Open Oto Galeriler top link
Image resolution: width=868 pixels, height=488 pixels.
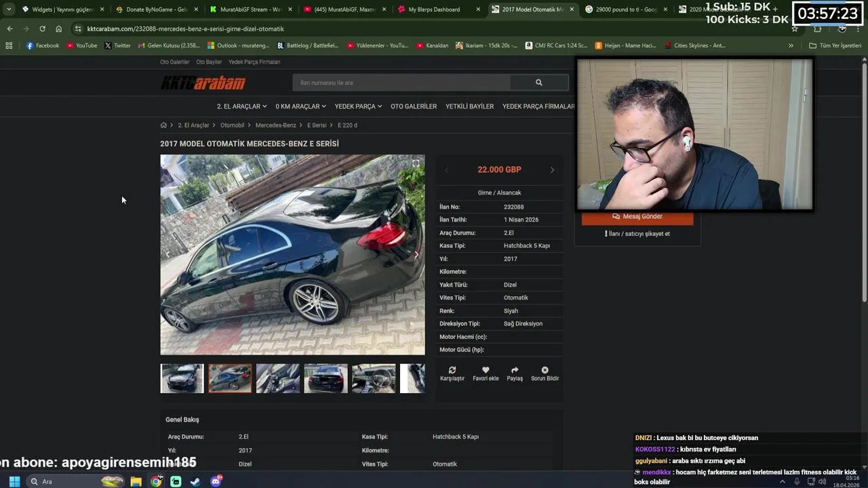click(175, 62)
